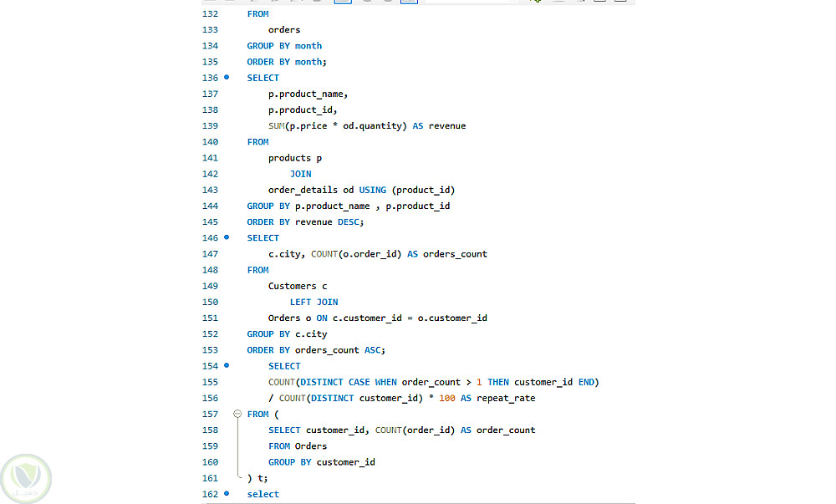Click the USING keyword on line 143
Screen dimensions: 836x504
tap(373, 191)
